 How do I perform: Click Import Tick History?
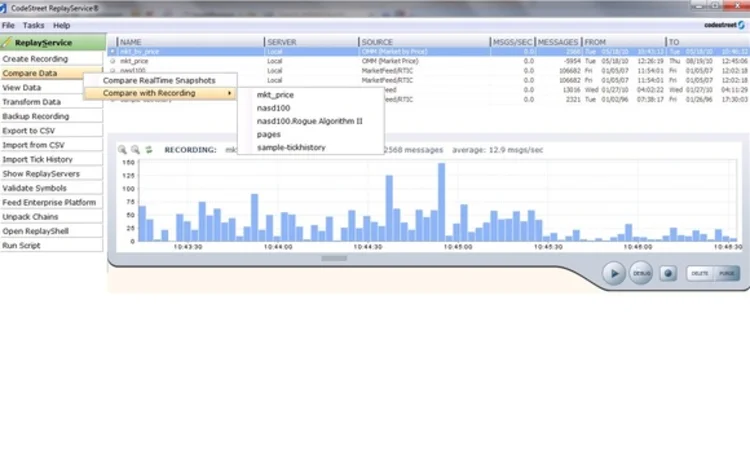[51, 159]
